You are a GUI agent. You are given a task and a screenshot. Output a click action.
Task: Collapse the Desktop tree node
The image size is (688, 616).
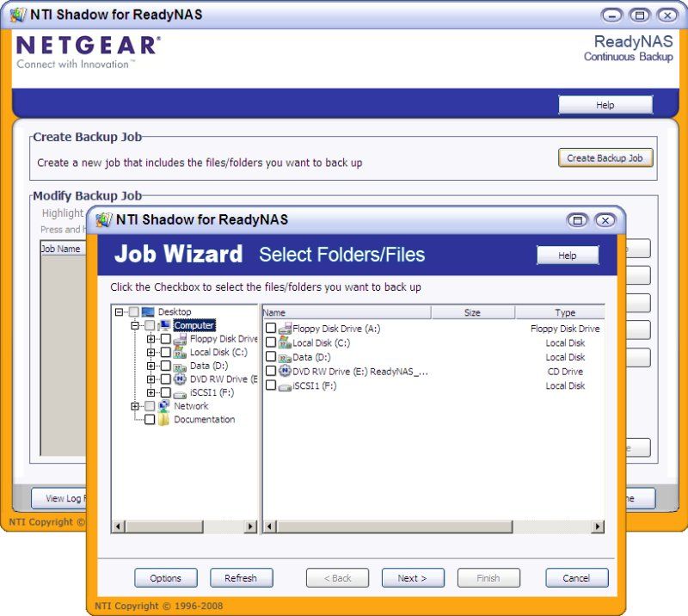tap(119, 312)
